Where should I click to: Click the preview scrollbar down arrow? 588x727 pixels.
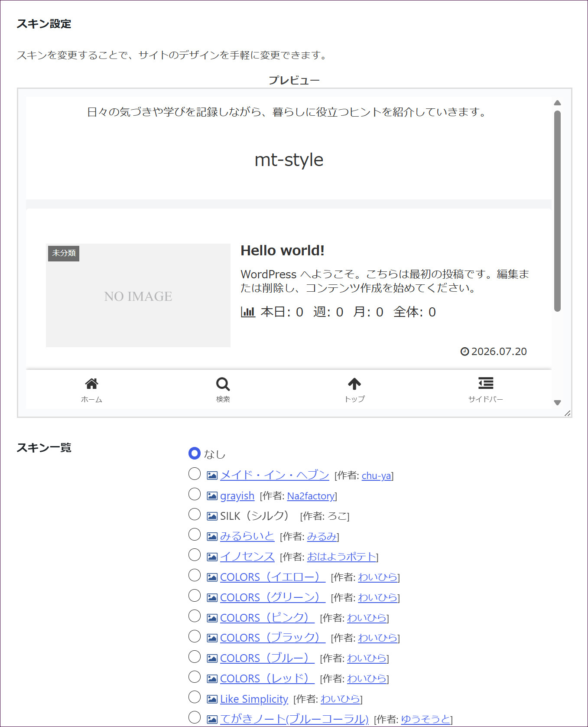click(558, 403)
